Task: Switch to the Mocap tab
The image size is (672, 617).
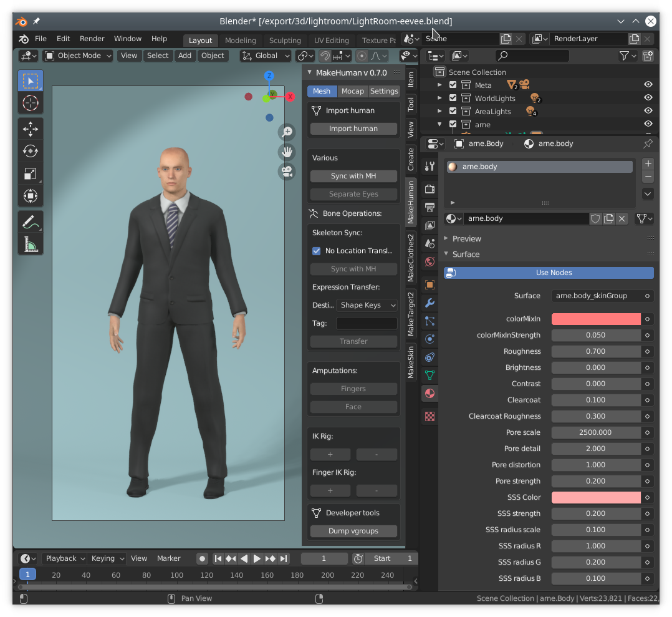Action: [352, 91]
